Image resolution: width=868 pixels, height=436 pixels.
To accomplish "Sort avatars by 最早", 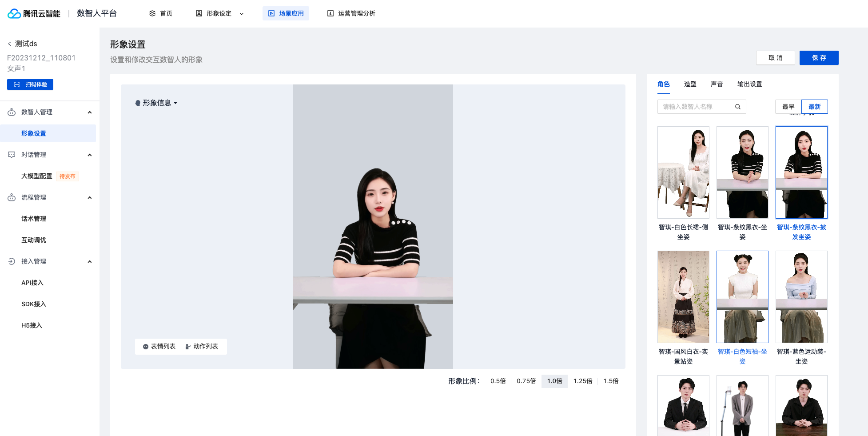I will (x=788, y=107).
